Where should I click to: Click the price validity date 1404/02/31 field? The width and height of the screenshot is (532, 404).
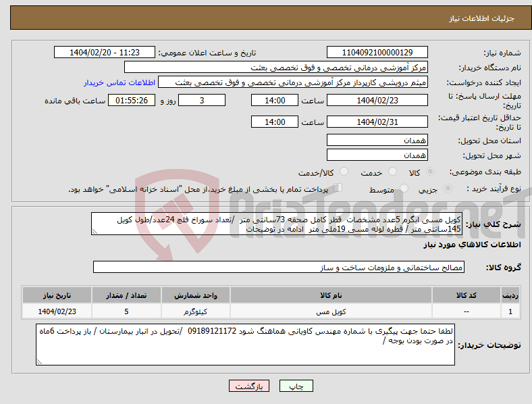pos(377,122)
